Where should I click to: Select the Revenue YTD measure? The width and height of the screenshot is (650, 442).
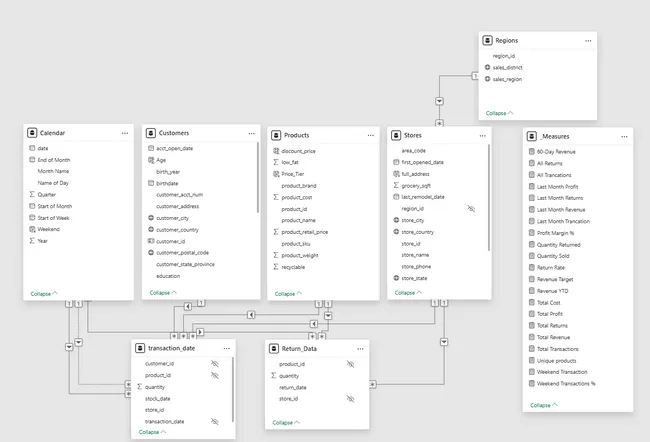[x=553, y=291]
